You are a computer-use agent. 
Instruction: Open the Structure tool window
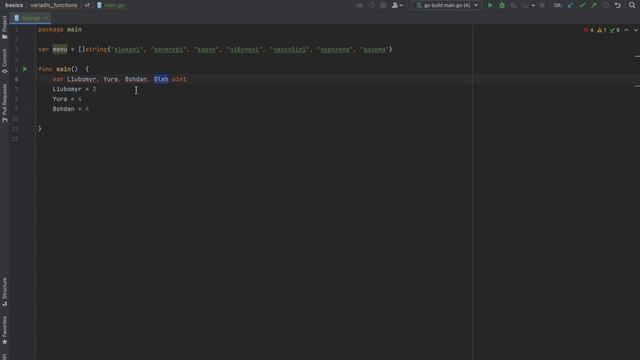(x=4, y=292)
